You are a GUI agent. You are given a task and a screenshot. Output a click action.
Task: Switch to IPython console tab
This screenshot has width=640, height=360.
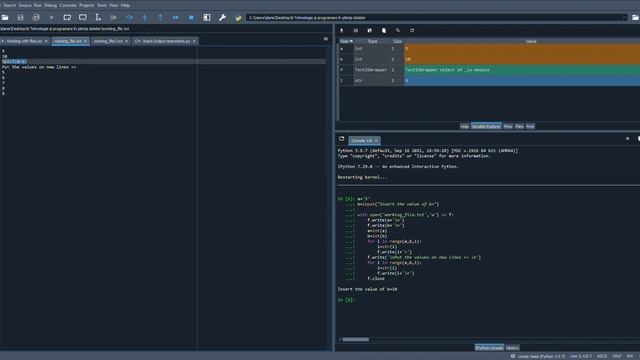tap(489, 348)
